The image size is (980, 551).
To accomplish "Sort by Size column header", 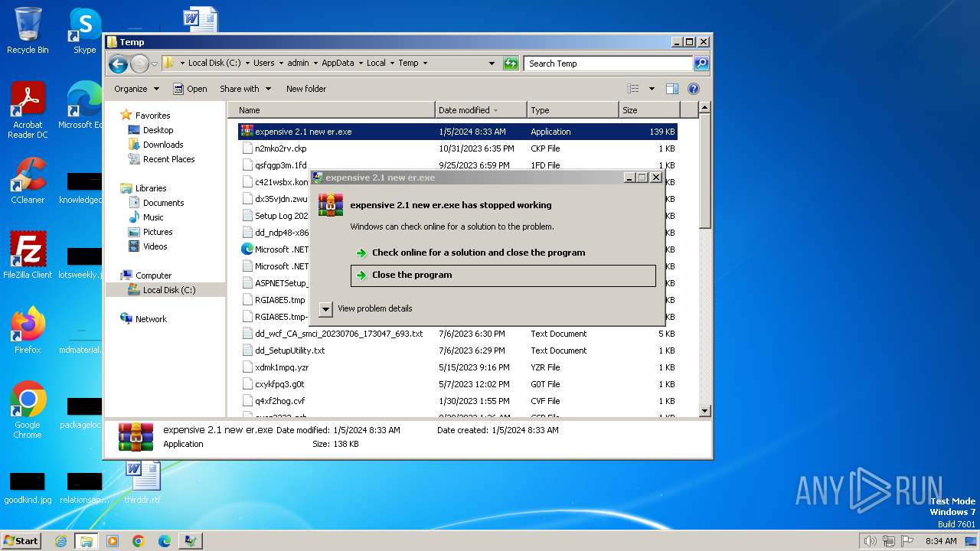I will click(x=649, y=110).
